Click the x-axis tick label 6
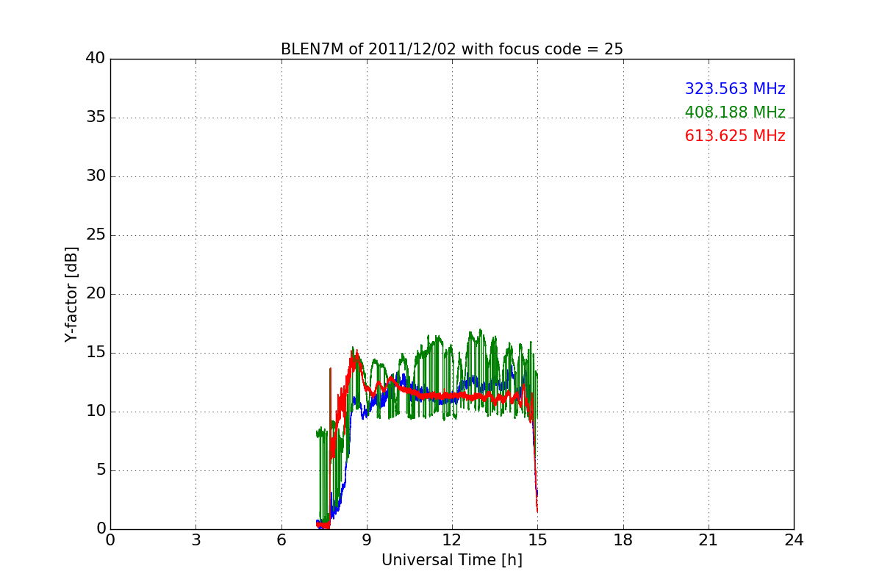882x588 pixels. click(x=281, y=540)
